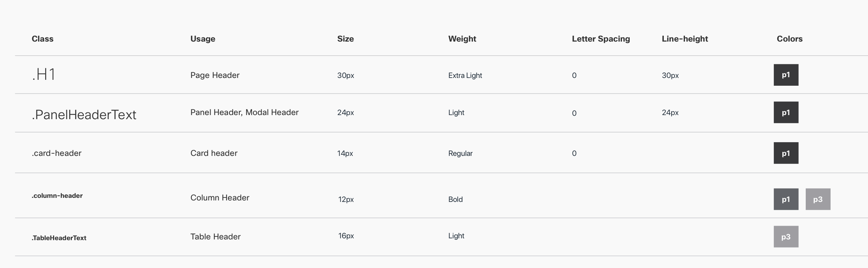868x268 pixels.
Task: Click the .card-header class name
Action: (57, 153)
